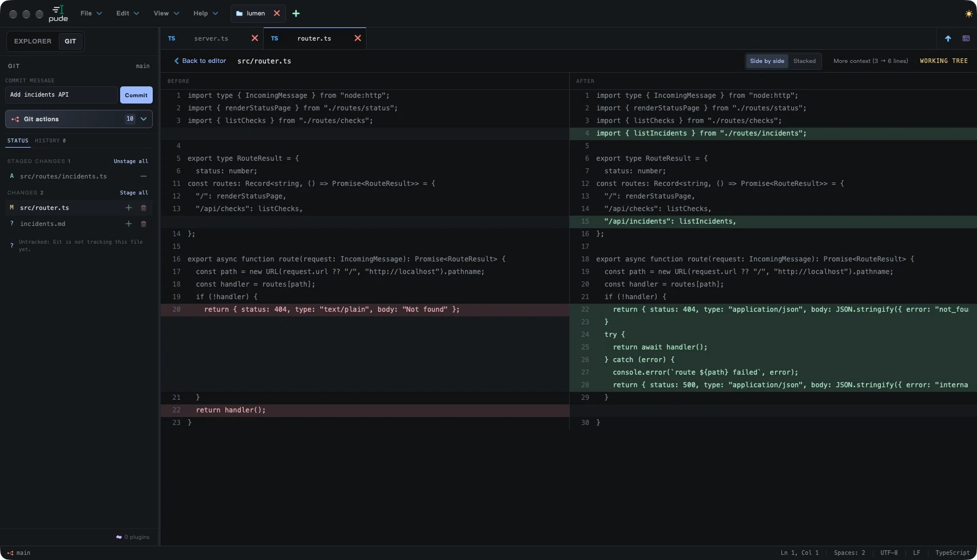Click Unstage all
Image resolution: width=977 pixels, height=560 pixels.
pos(131,161)
